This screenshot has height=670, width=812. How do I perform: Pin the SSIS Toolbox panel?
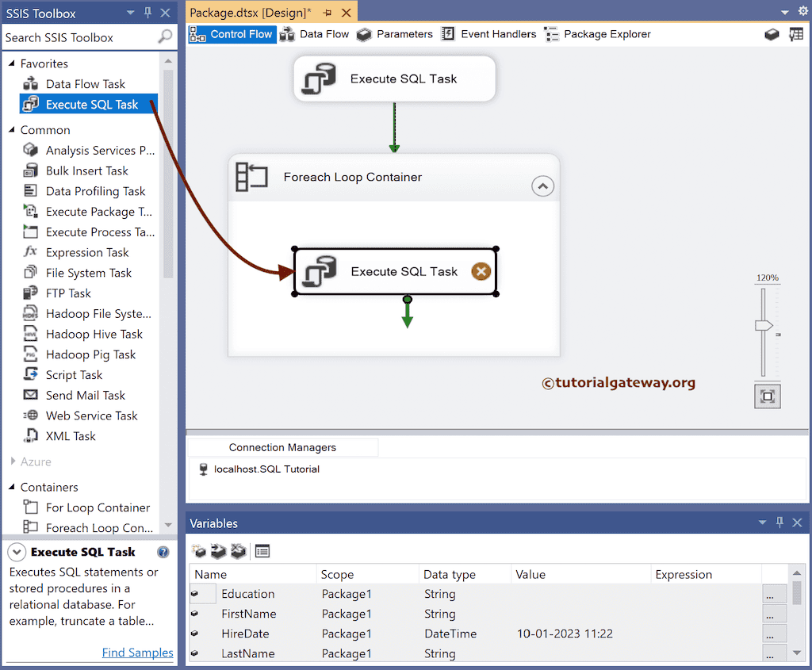point(147,12)
